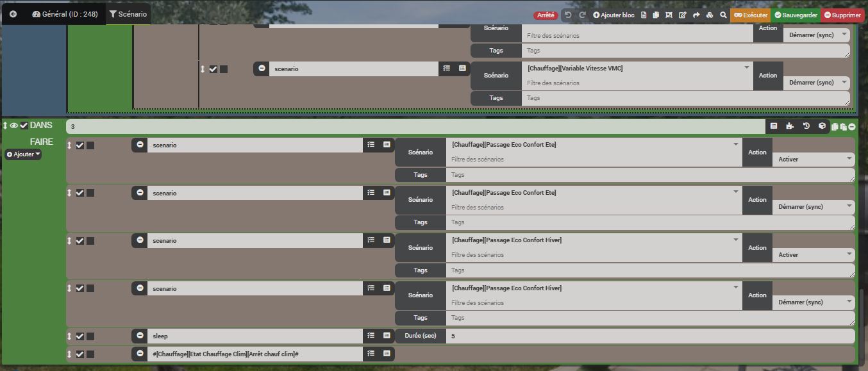Click the share arrow export icon
The image size is (868, 371).
[696, 15]
